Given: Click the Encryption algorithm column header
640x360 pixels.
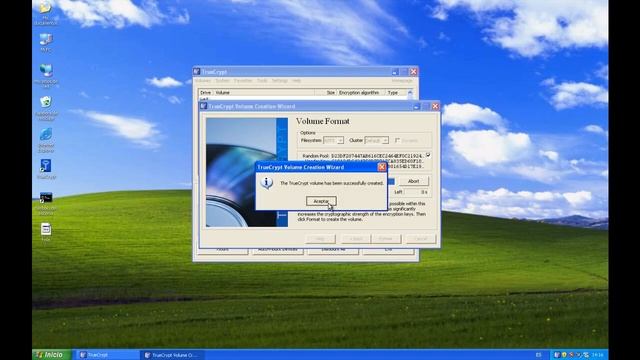Looking at the screenshot, I should coord(361,93).
